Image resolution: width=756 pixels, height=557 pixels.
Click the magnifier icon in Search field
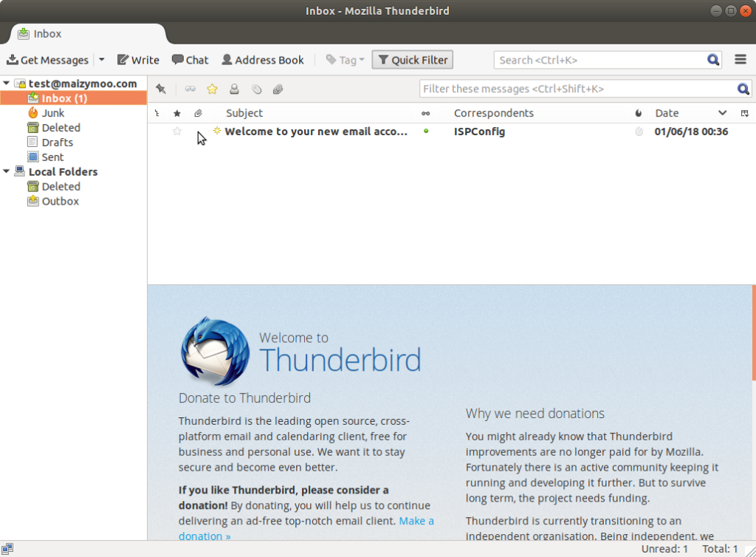713,60
